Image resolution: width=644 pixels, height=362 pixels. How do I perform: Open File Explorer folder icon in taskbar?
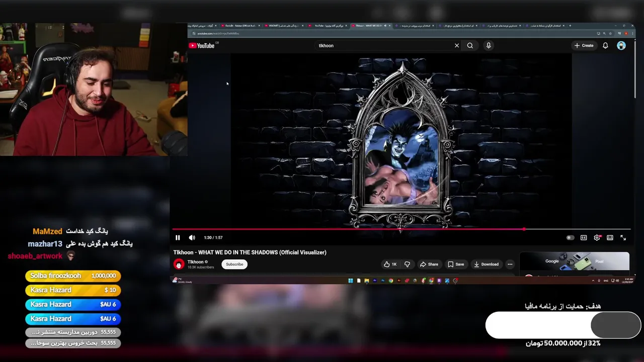(367, 281)
